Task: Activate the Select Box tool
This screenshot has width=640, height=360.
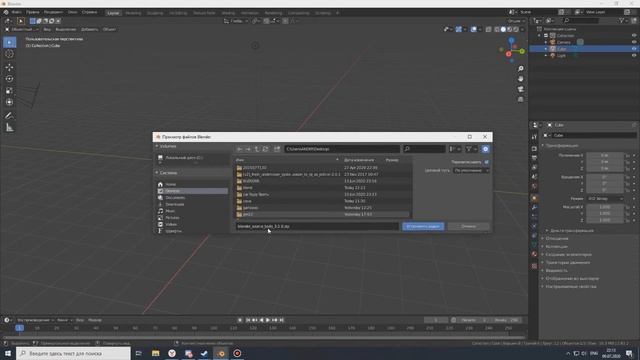Action: pyautogui.click(x=9, y=42)
